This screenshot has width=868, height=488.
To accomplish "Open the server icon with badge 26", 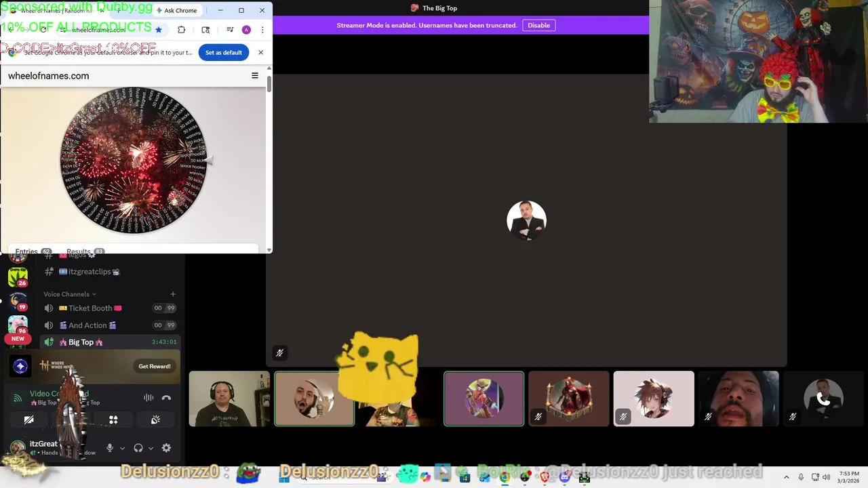I will coord(18,277).
